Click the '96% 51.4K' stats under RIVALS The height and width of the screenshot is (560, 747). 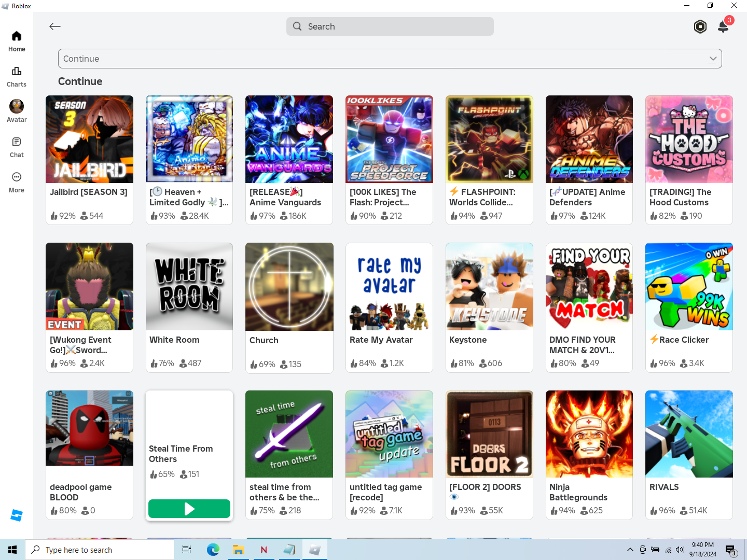click(x=679, y=510)
